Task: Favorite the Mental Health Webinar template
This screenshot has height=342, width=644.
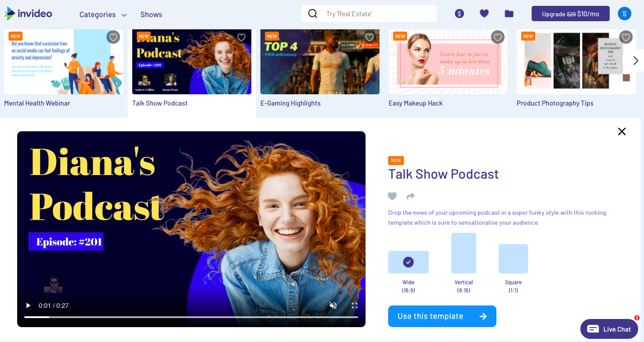Action: (113, 37)
